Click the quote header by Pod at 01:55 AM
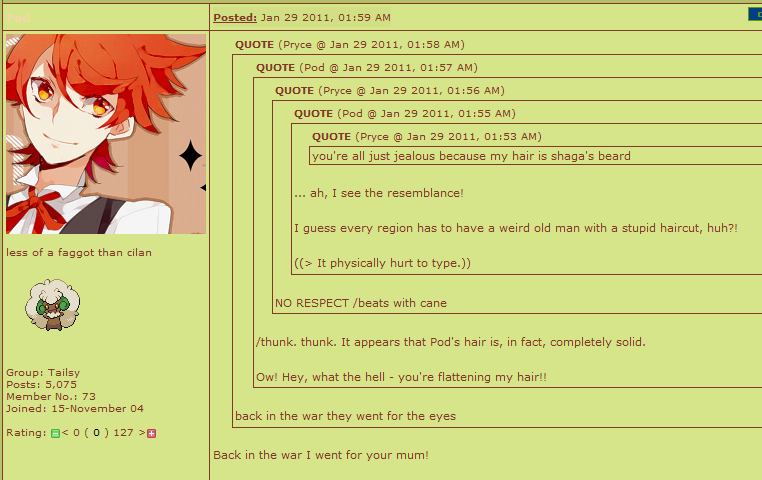The height and width of the screenshot is (480, 762). coord(405,114)
